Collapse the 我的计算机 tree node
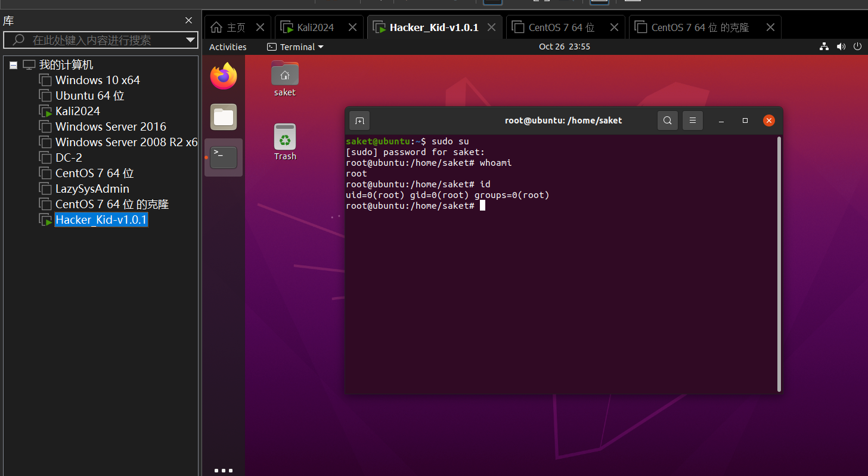 coord(14,65)
